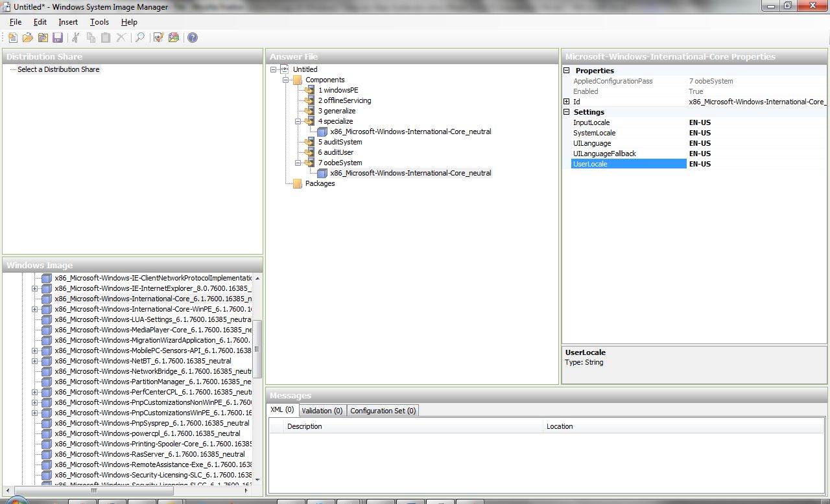Click the Create Configuration Set icon
This screenshot has height=504, width=830.
click(x=174, y=38)
